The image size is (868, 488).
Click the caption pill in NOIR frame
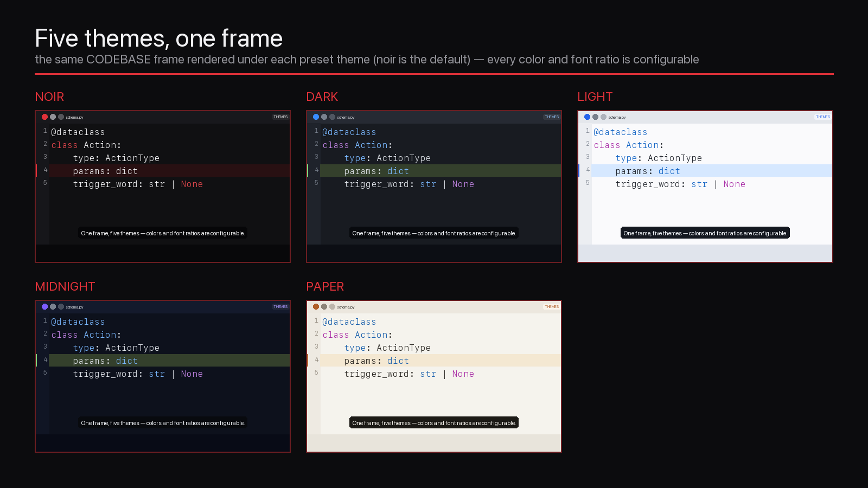(163, 233)
